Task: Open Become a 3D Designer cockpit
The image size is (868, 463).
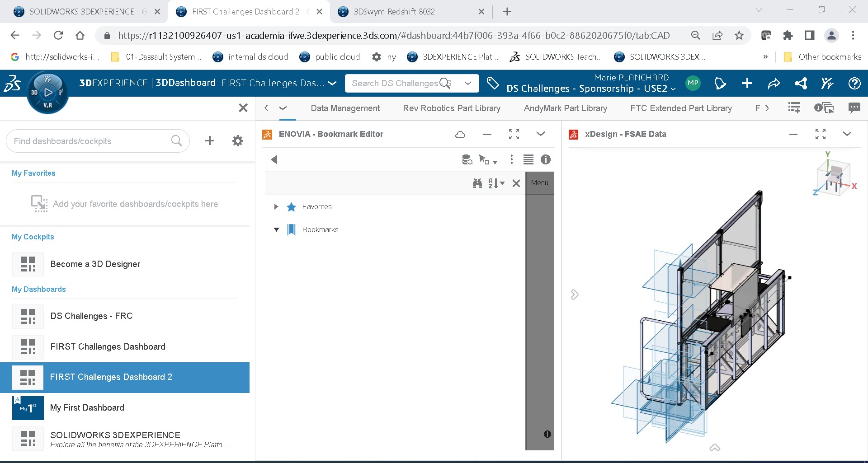Action: click(x=125, y=264)
